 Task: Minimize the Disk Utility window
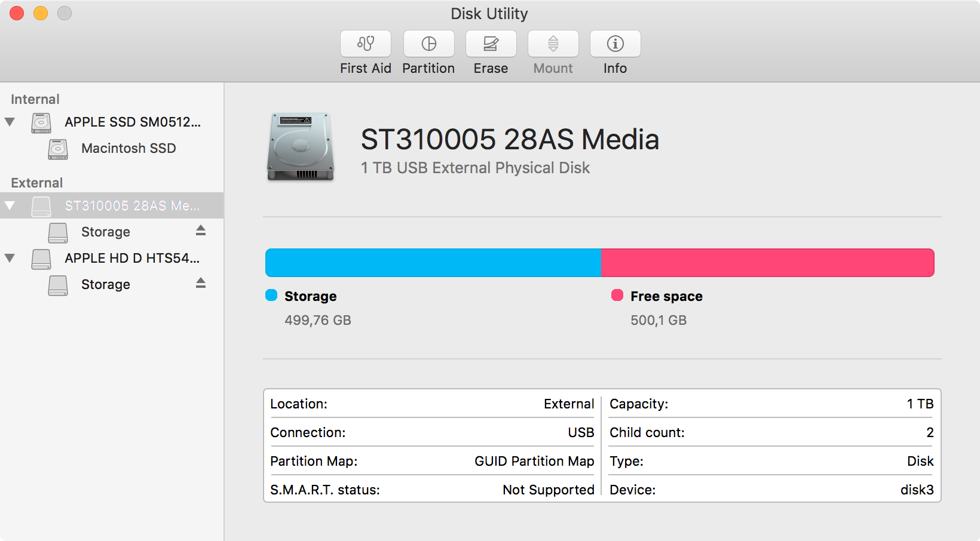(41, 13)
